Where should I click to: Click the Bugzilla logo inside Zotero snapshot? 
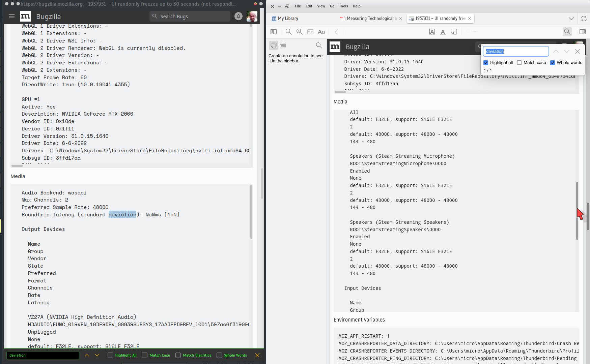point(335,47)
